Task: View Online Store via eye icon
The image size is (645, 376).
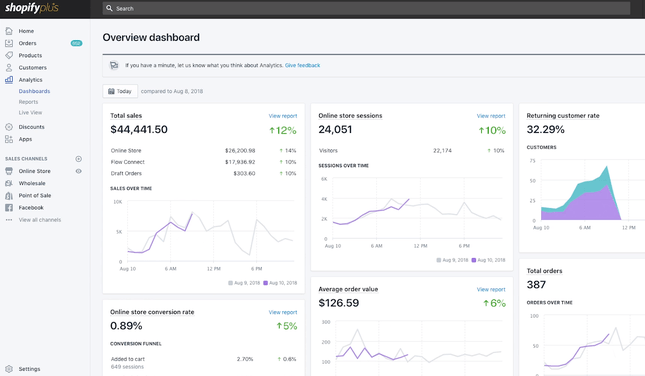Action: coord(79,171)
